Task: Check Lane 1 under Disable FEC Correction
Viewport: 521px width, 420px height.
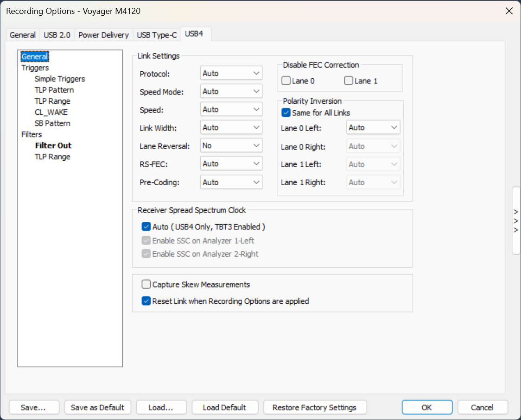Action: tap(349, 81)
